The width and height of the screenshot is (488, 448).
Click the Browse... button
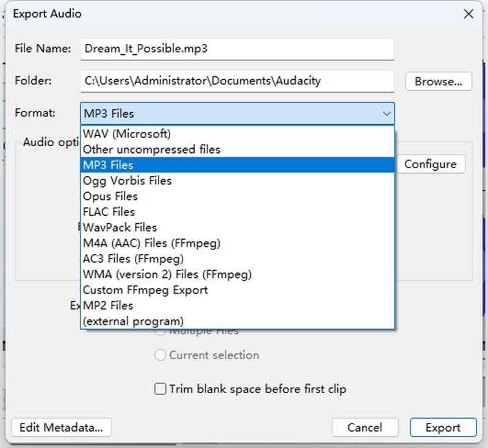click(x=438, y=82)
